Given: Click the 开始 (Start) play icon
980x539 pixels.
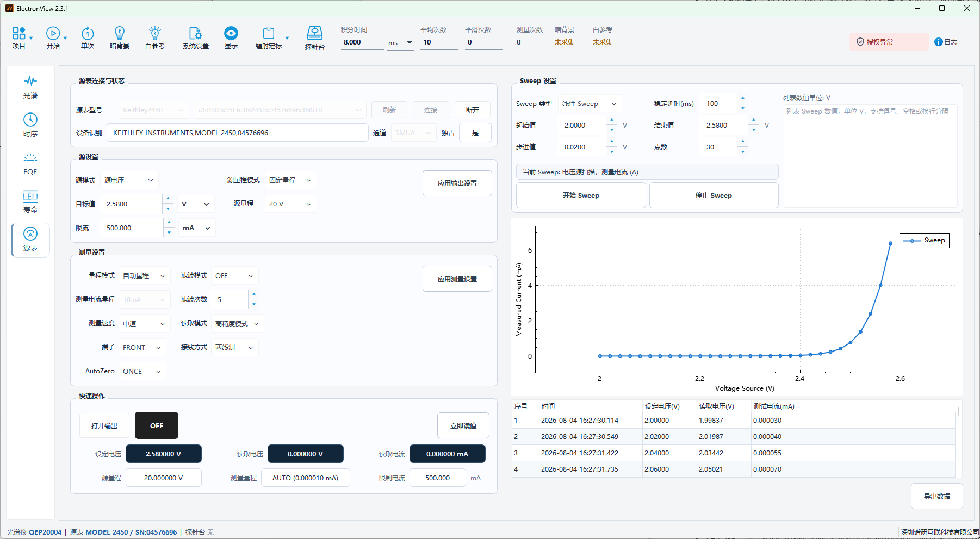Looking at the screenshot, I should [53, 37].
